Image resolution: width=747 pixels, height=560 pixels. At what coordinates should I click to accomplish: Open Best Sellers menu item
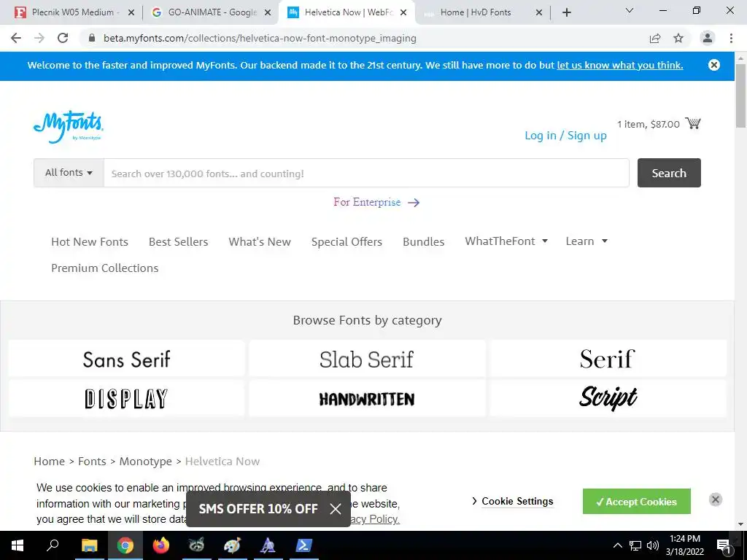click(178, 242)
